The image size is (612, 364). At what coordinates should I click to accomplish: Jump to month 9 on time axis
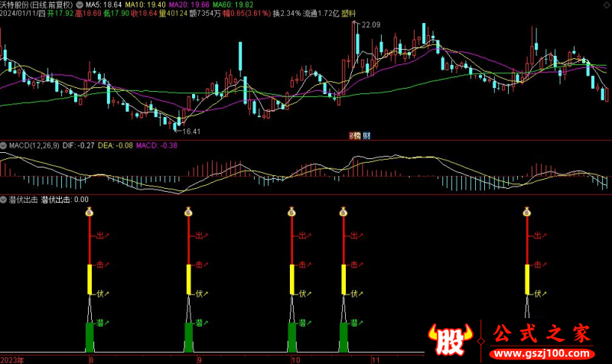tap(200, 360)
